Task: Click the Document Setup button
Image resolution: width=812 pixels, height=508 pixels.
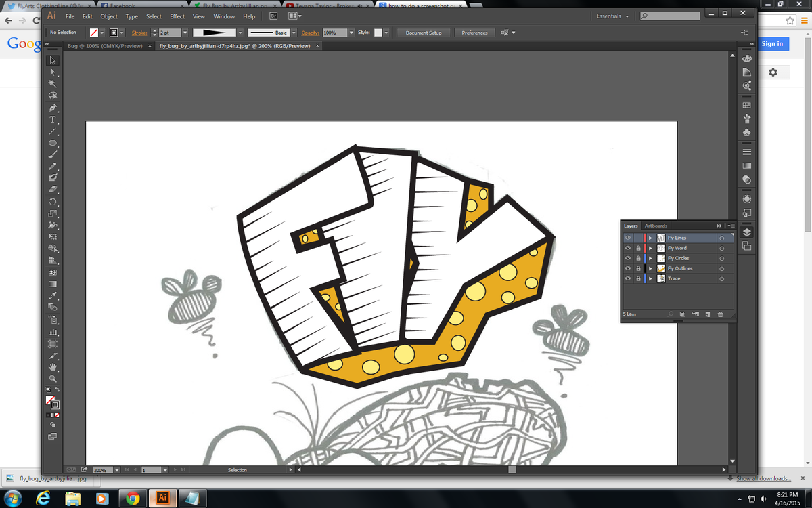Action: click(424, 33)
